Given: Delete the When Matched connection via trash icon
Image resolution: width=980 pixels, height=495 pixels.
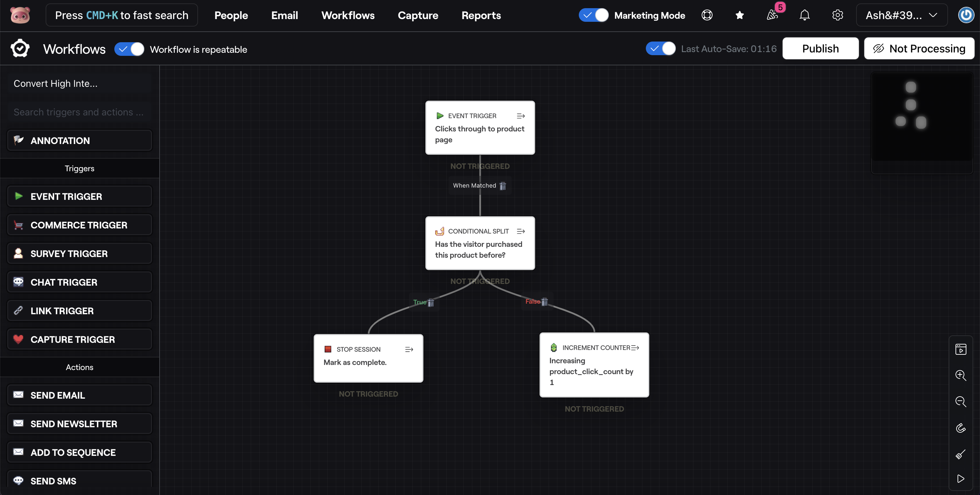Looking at the screenshot, I should [503, 186].
